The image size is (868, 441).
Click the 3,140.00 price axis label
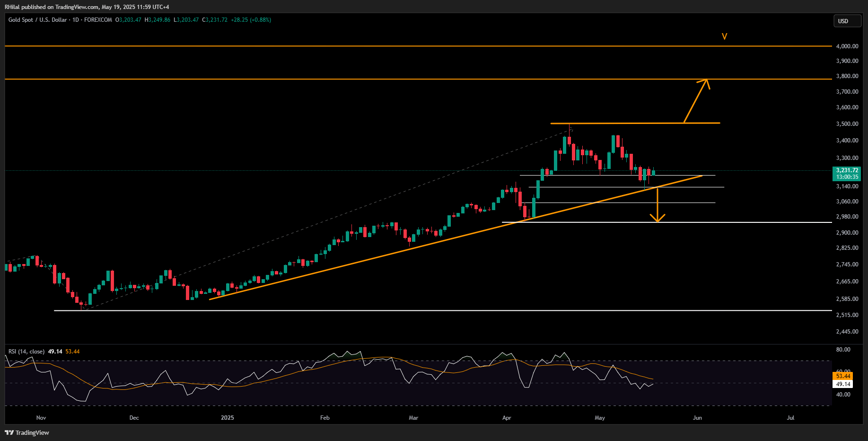[847, 186]
